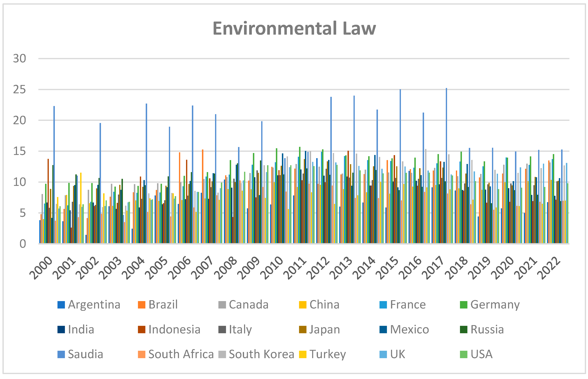Click the 2017 year axis label
The height and width of the screenshot is (379, 588).
tap(434, 268)
